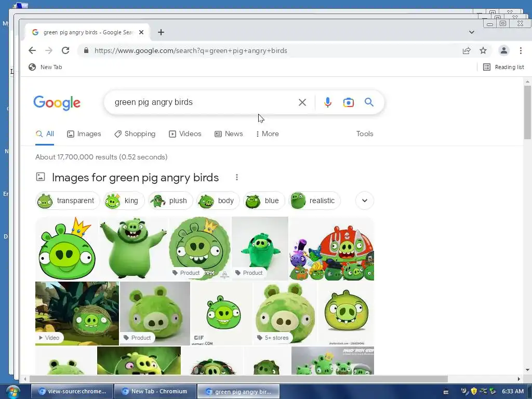
Task: Open the yellowish-green pig stock image thumbnail
Action: point(345,313)
